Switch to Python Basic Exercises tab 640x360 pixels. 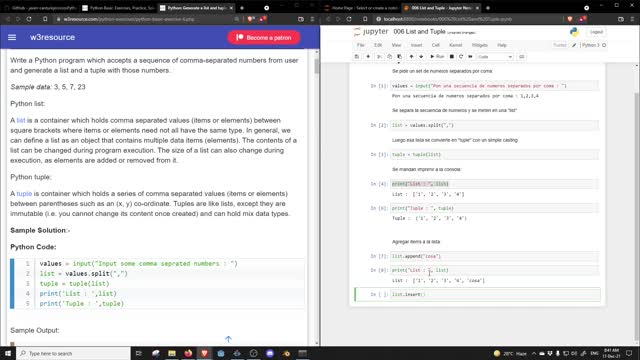click(118, 8)
